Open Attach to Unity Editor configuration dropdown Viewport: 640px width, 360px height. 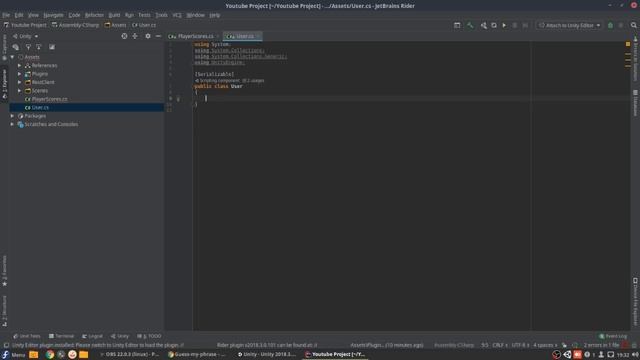(x=570, y=25)
